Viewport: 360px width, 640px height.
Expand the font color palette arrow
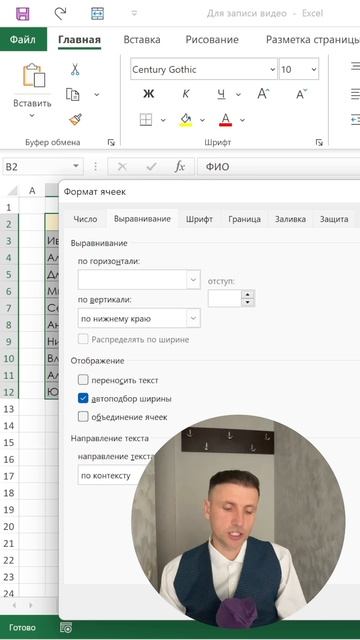tap(242, 120)
